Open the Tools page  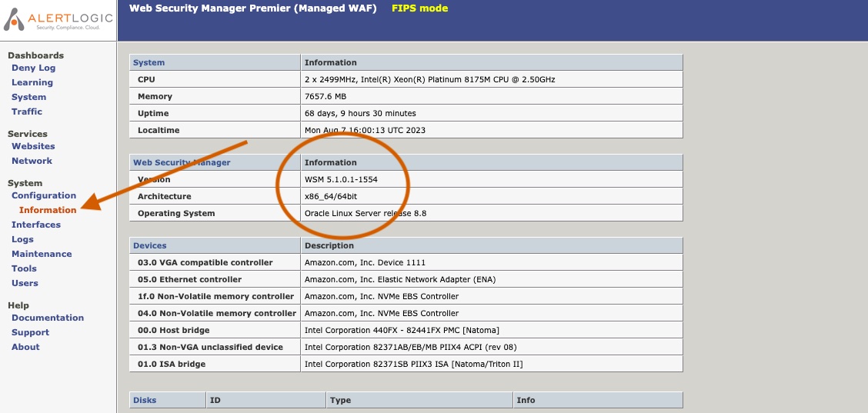click(24, 268)
